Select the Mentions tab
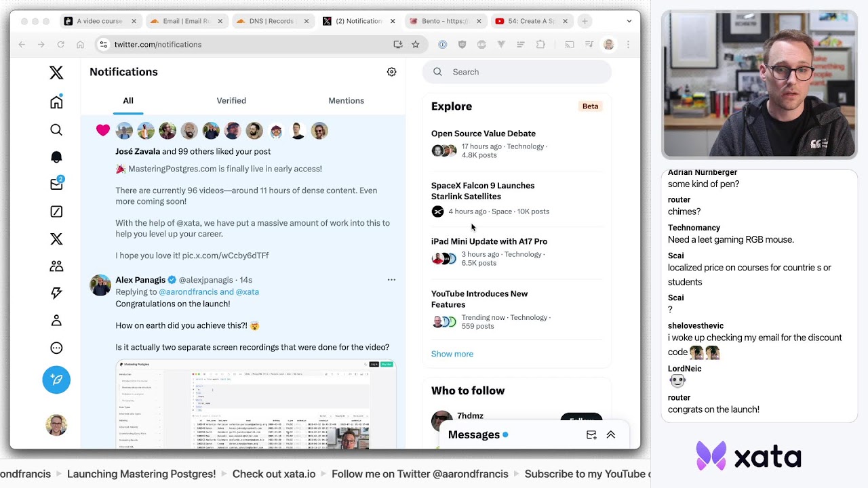 [x=346, y=100]
